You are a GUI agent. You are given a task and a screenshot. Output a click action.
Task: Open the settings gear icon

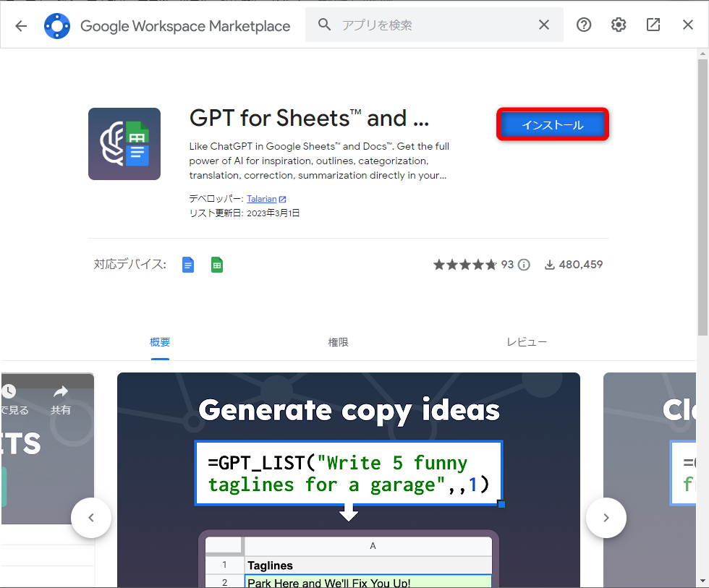coord(619,25)
